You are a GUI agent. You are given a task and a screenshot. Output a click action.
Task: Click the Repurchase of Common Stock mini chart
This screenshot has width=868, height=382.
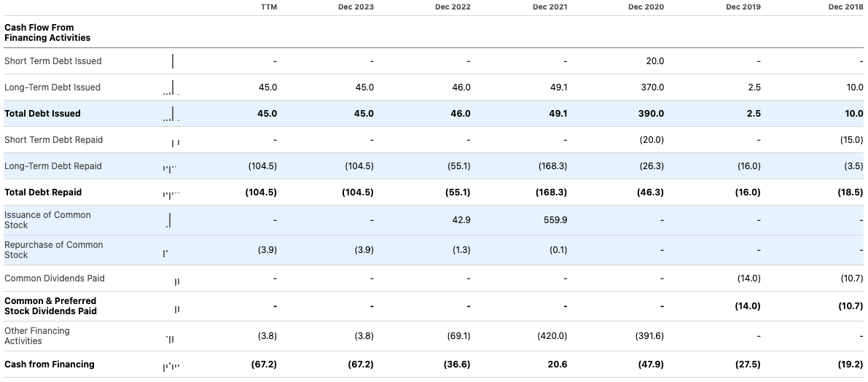[x=165, y=253]
